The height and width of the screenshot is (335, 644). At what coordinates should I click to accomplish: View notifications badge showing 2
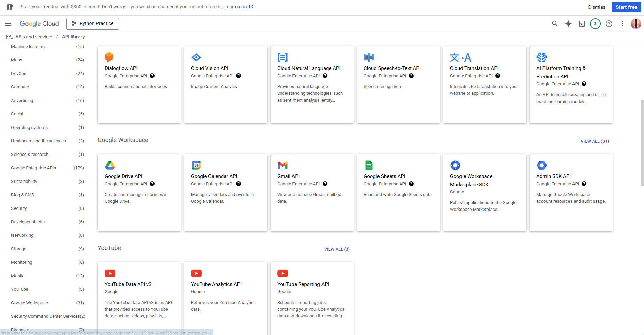pos(595,24)
